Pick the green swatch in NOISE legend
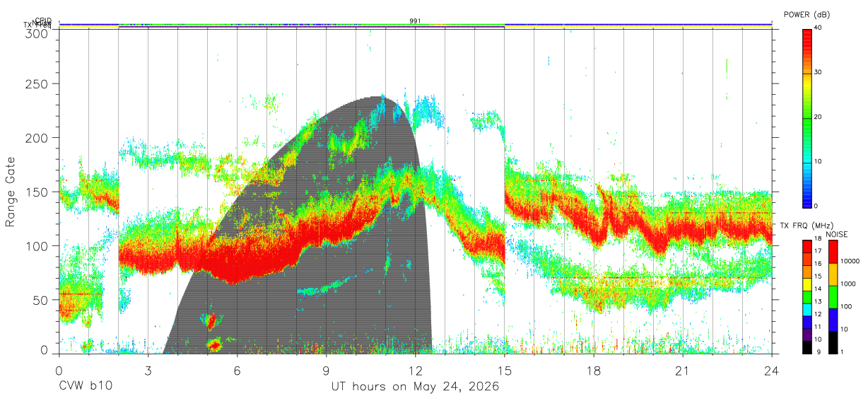 832,296
